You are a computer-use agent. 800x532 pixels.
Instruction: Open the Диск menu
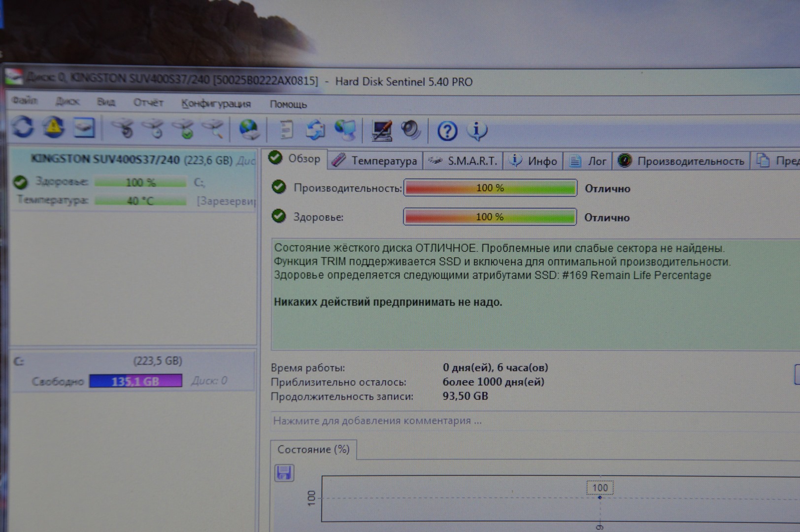point(67,101)
